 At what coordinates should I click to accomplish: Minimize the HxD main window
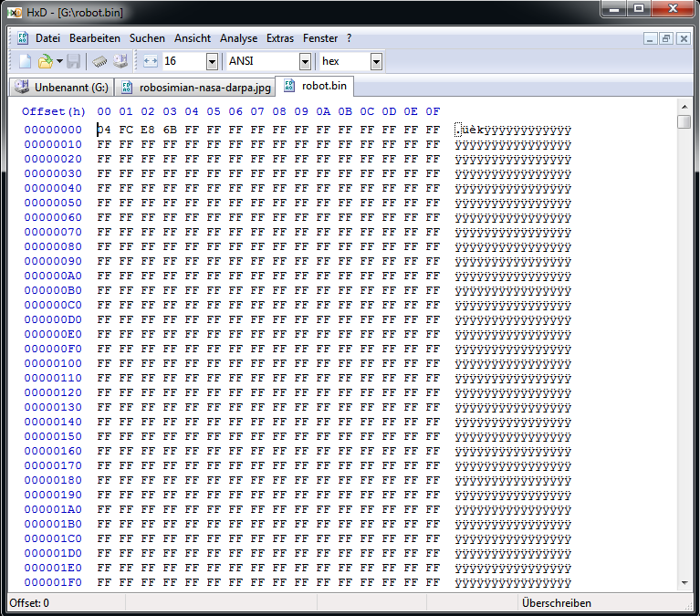tap(614, 9)
